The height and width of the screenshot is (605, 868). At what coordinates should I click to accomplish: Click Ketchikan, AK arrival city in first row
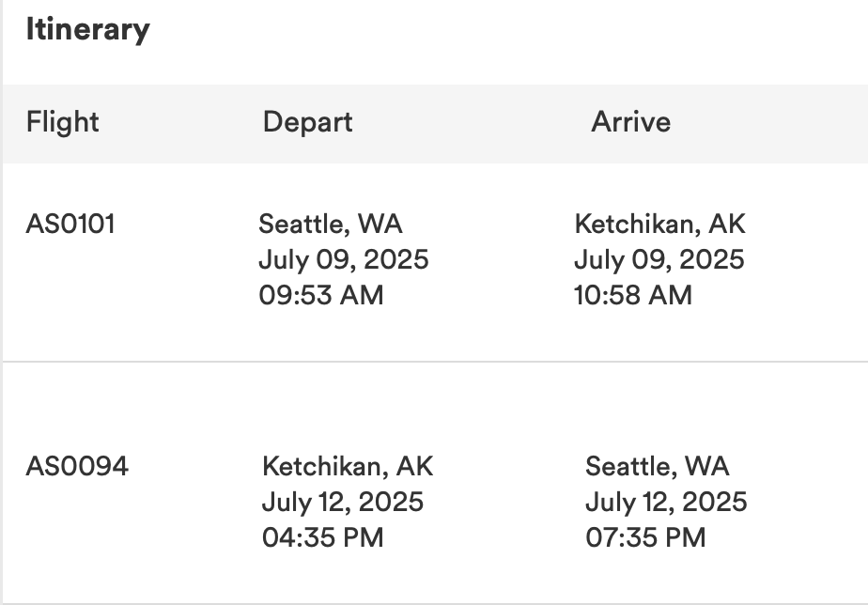pos(659,225)
